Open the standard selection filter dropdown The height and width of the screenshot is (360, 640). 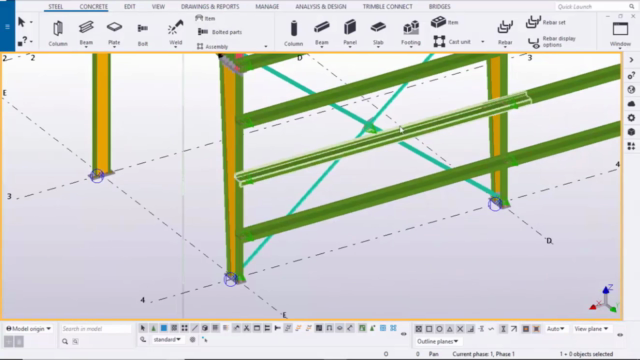(167, 340)
